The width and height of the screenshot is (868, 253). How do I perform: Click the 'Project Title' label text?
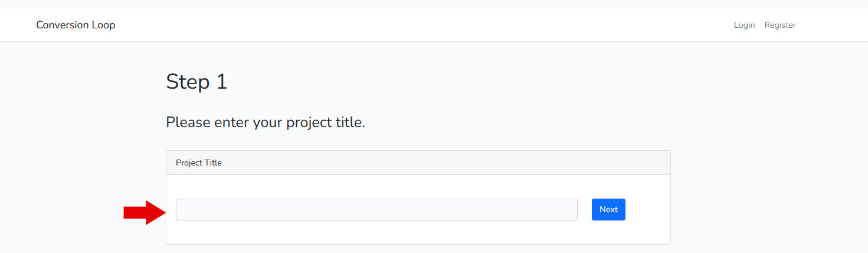pyautogui.click(x=199, y=163)
